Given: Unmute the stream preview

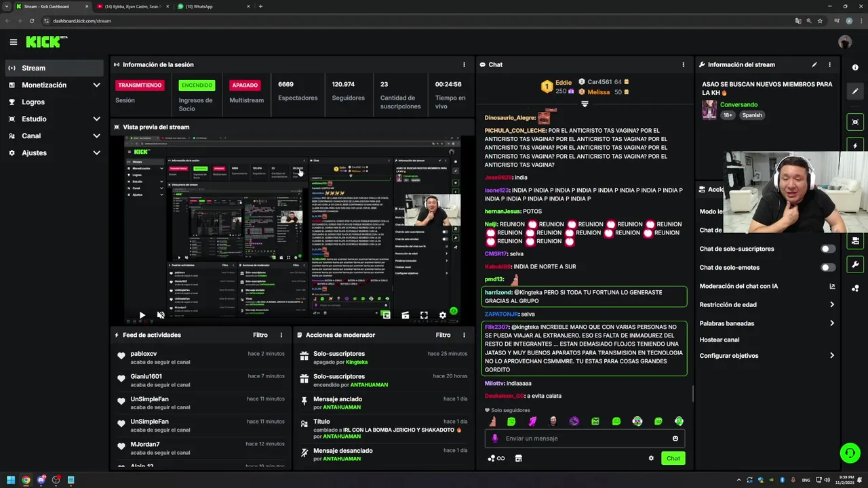Looking at the screenshot, I should tap(161, 315).
